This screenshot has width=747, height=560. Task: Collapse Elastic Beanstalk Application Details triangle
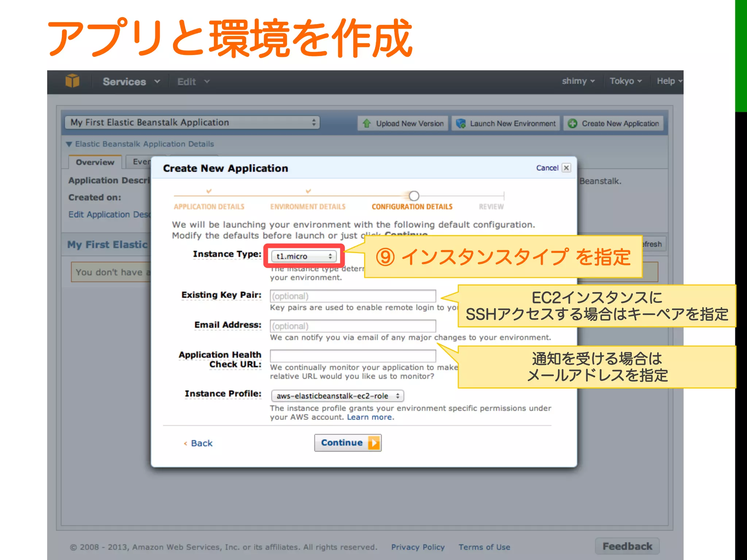coord(69,144)
